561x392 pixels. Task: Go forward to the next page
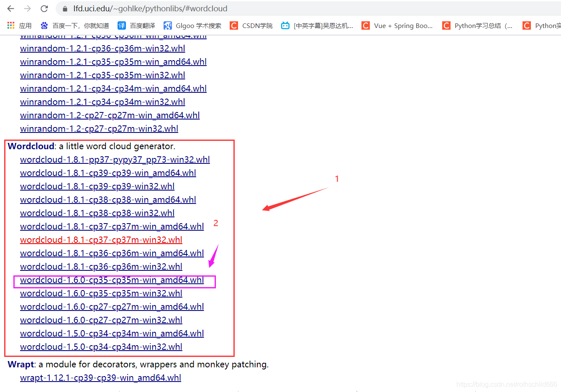pos(28,8)
